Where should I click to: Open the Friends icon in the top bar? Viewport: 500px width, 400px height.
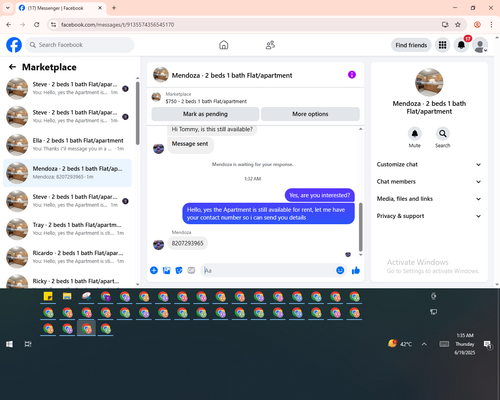[x=270, y=45]
